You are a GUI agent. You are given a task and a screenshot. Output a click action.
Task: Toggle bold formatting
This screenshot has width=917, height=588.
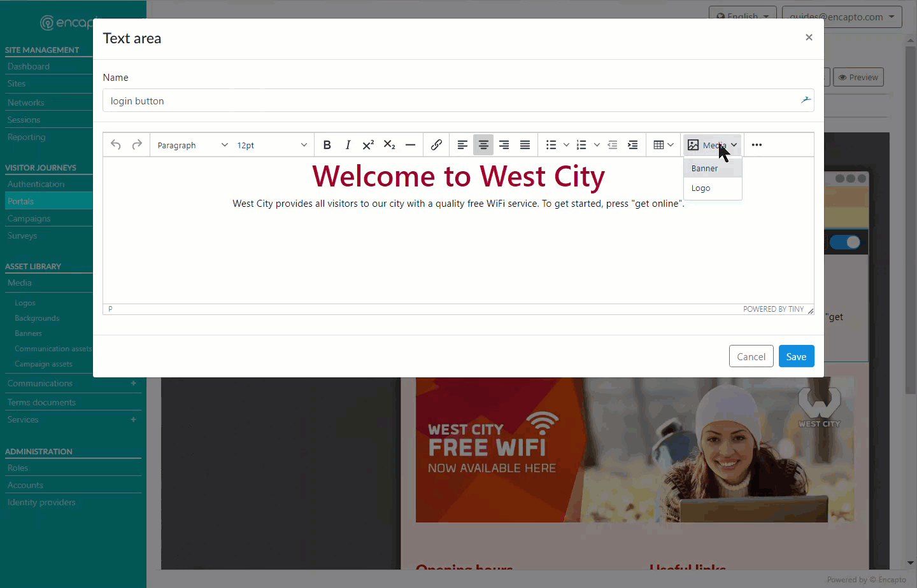(327, 145)
